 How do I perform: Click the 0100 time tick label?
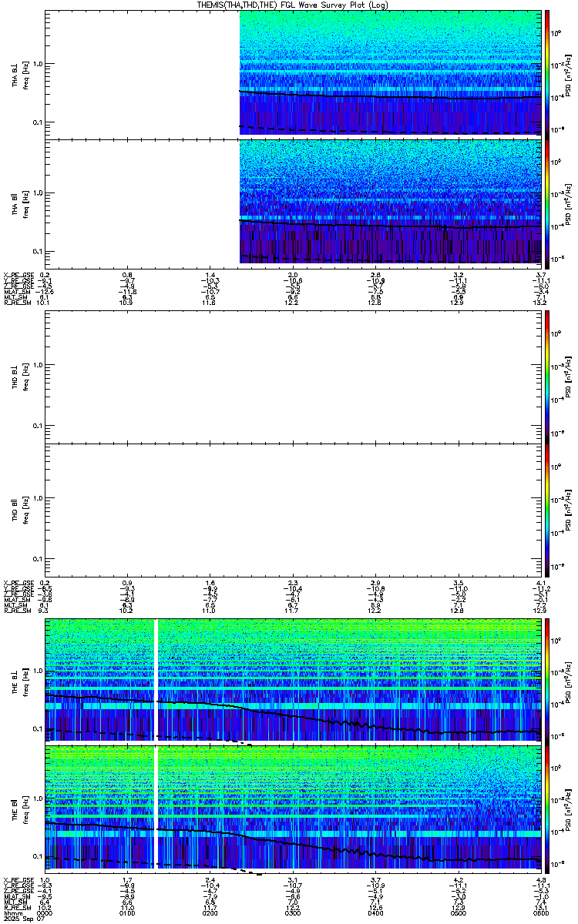pos(127,913)
